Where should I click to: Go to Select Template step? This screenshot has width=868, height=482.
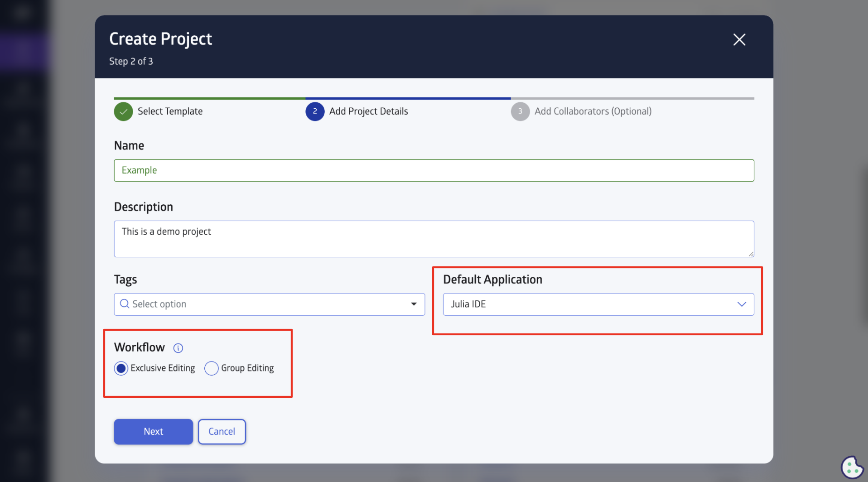(x=170, y=111)
